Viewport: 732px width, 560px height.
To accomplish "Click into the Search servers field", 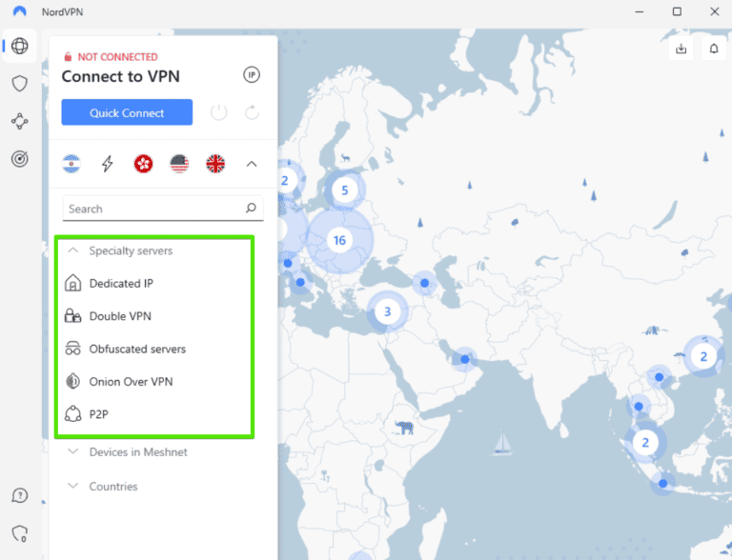I will [162, 209].
